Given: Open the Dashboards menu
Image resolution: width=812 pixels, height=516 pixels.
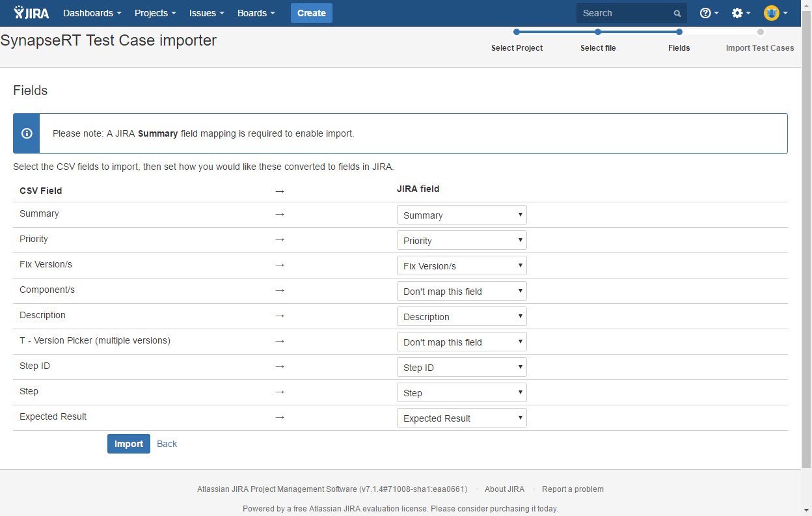Looking at the screenshot, I should pos(92,13).
